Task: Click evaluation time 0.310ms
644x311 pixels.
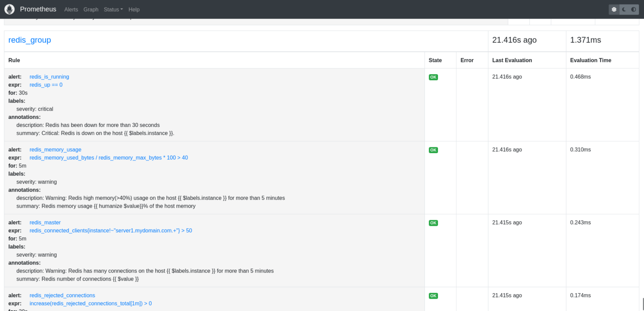Action: 580,149
